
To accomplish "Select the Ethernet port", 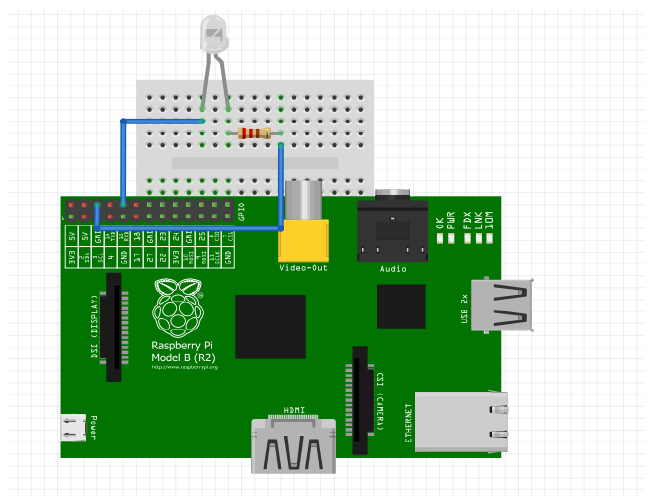I will click(x=461, y=421).
